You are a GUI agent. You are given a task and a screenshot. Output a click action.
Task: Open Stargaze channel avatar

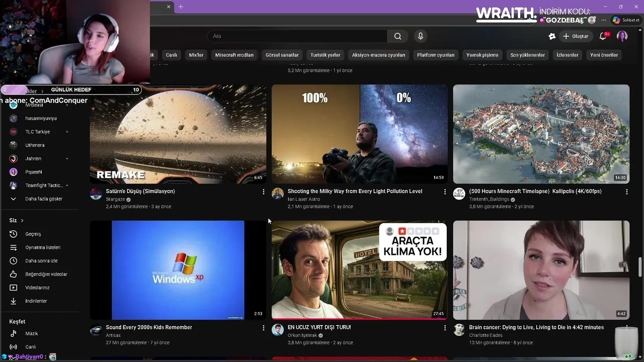pyautogui.click(x=96, y=194)
